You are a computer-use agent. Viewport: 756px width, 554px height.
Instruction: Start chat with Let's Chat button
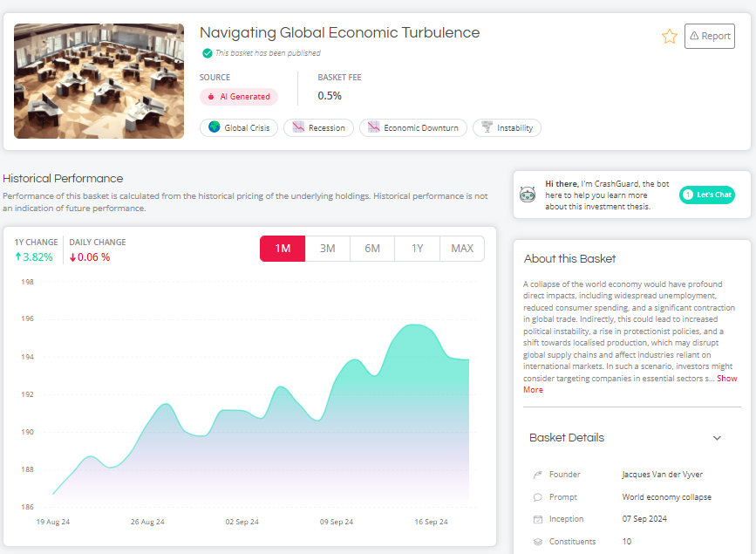click(707, 195)
